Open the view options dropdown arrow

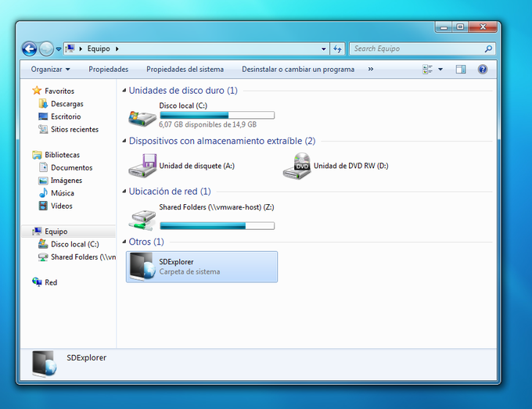[x=440, y=69]
